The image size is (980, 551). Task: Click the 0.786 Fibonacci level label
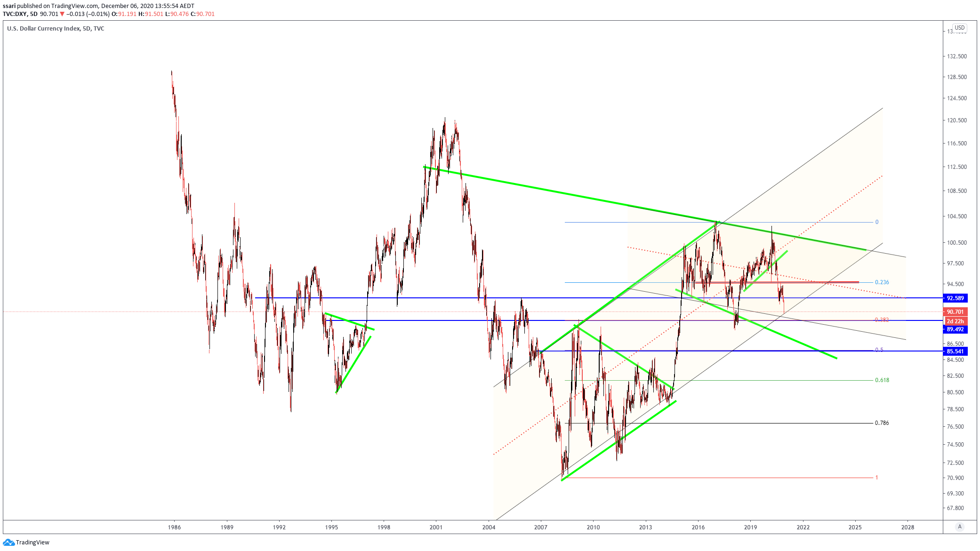coord(882,423)
